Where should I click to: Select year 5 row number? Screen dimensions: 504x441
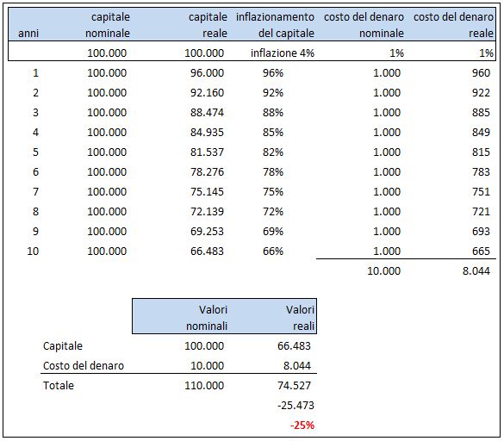35,152
